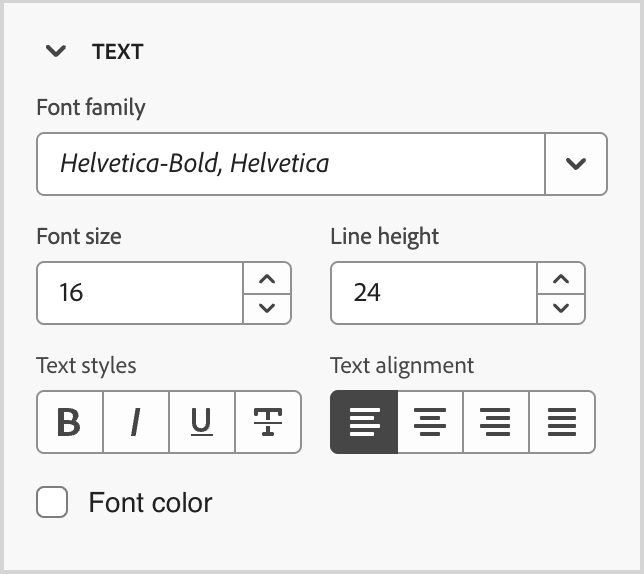
Task: Enable the Font color checkbox
Action: tap(52, 502)
